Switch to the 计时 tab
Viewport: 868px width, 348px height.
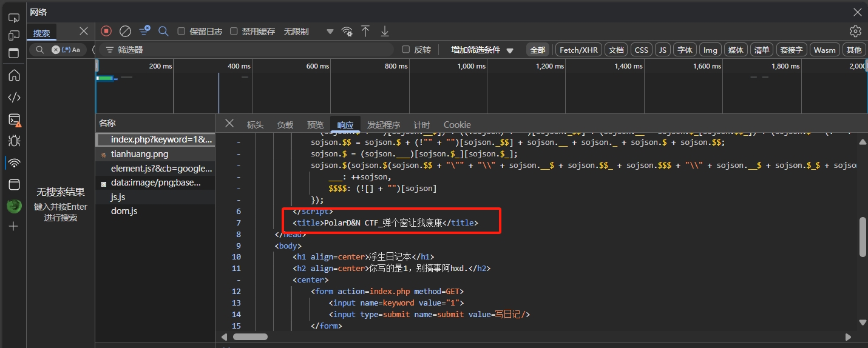click(x=422, y=124)
